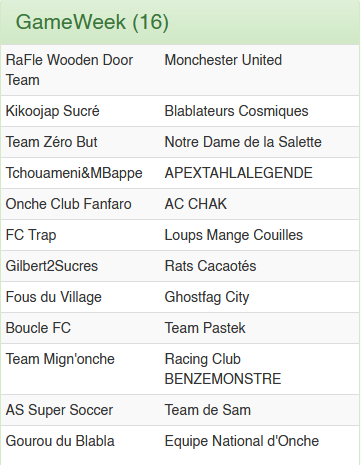Click Kikoojap Sucré team name
Screen dimensions: 361x465
coord(52,111)
